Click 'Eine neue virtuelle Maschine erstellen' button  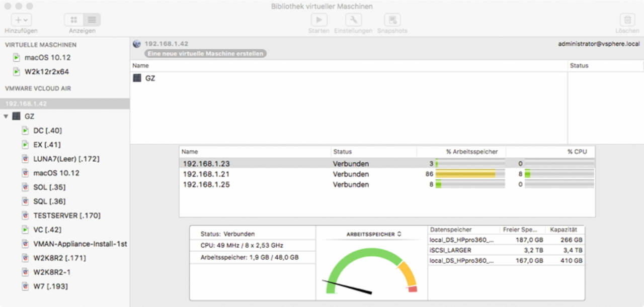(x=205, y=54)
